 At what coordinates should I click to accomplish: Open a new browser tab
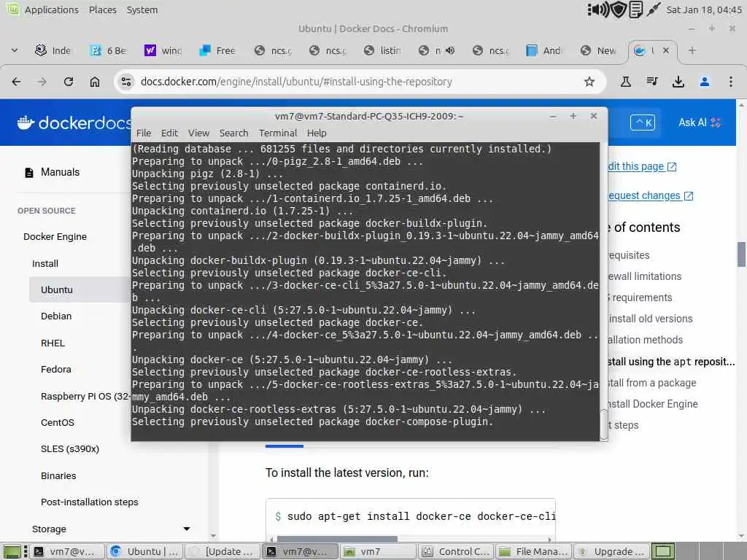[x=692, y=50]
